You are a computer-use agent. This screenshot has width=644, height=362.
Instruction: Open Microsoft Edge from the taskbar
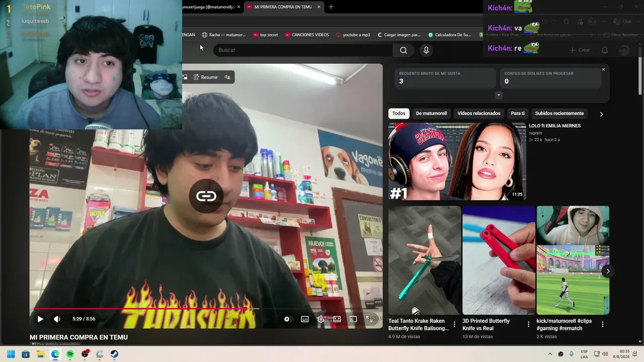[55, 354]
